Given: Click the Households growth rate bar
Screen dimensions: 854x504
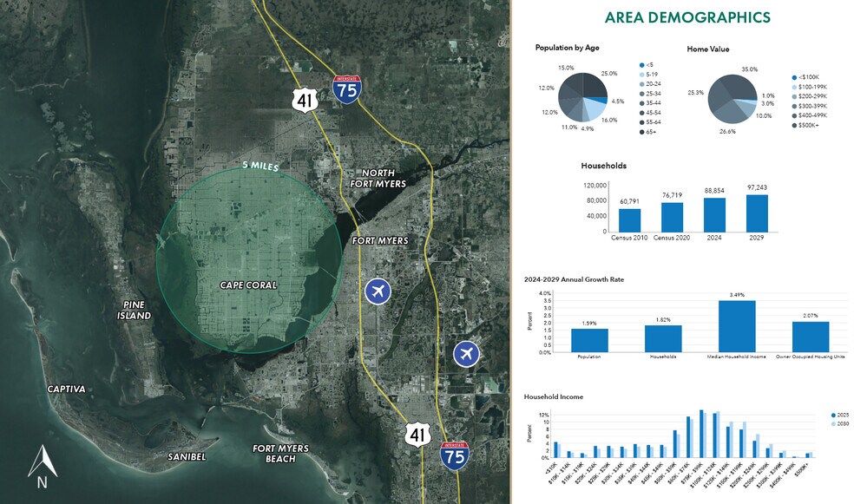Looking at the screenshot, I should tap(663, 338).
